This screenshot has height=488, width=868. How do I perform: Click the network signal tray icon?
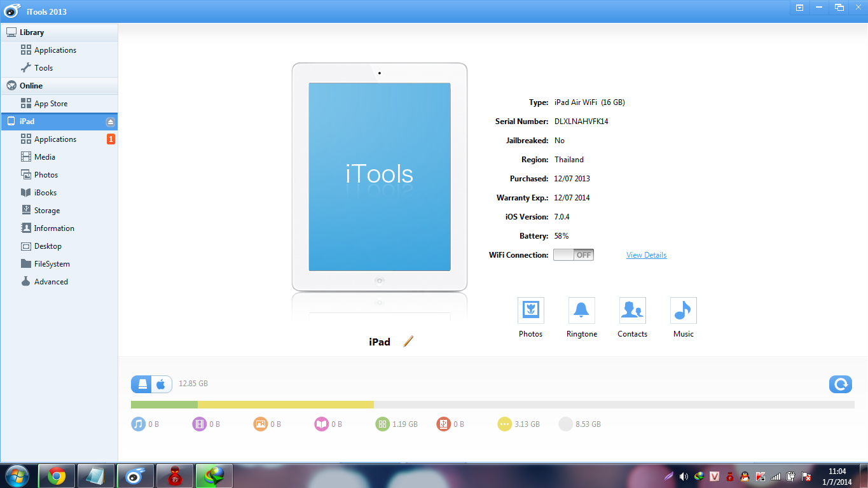[x=775, y=476]
